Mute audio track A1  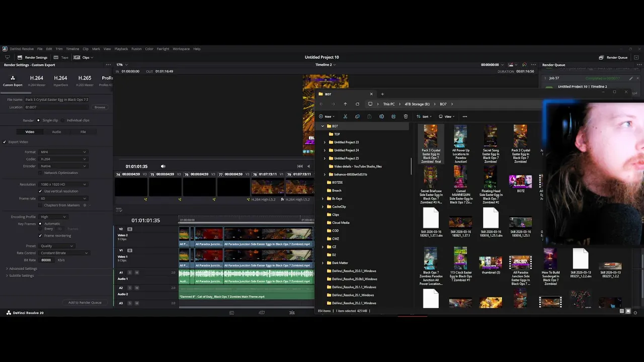pos(136,273)
